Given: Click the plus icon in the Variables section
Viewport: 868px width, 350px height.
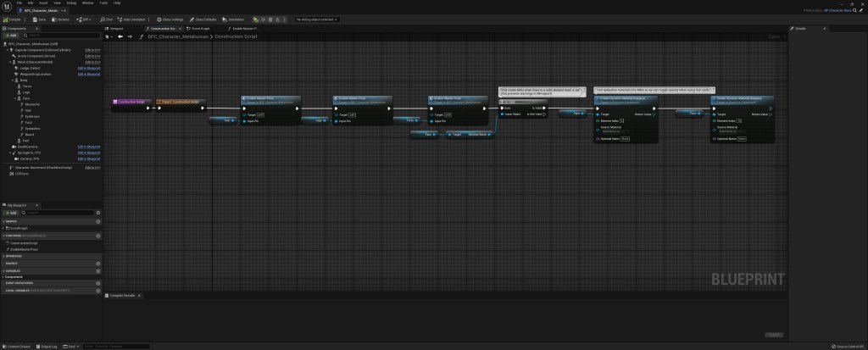Looking at the screenshot, I should click(x=98, y=269).
